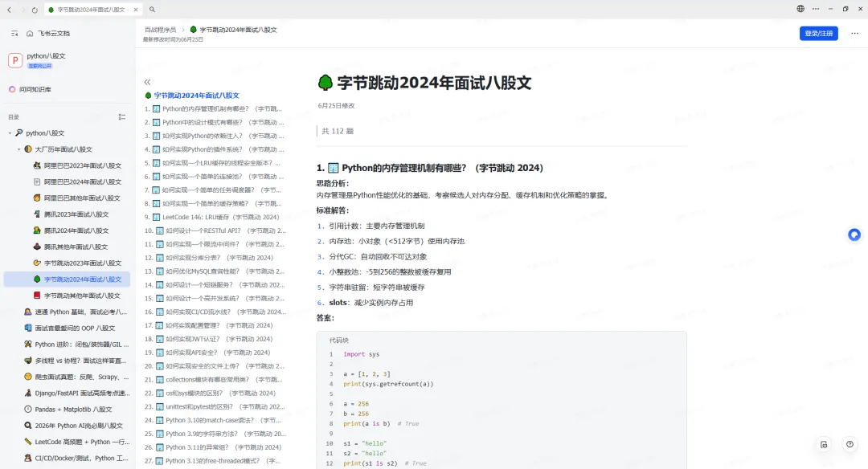Open the more options menu beside 登录/注册
This screenshot has width=868, height=469.
(854, 33)
